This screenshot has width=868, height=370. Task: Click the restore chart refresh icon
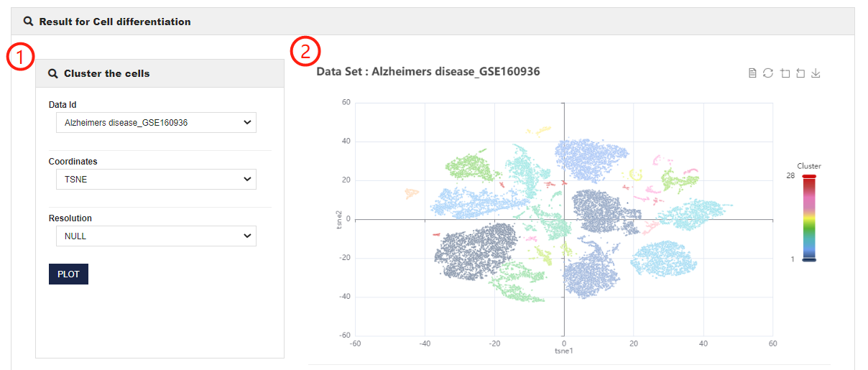pyautogui.click(x=768, y=73)
